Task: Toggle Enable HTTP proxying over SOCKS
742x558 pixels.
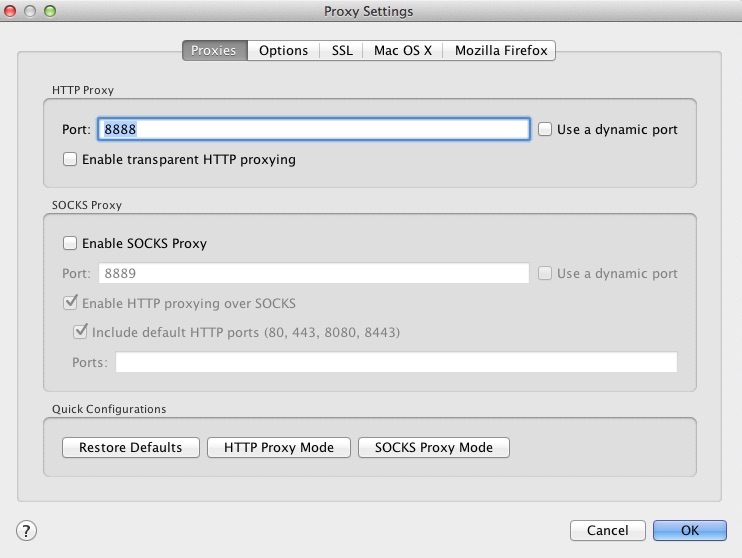Action: (x=70, y=303)
